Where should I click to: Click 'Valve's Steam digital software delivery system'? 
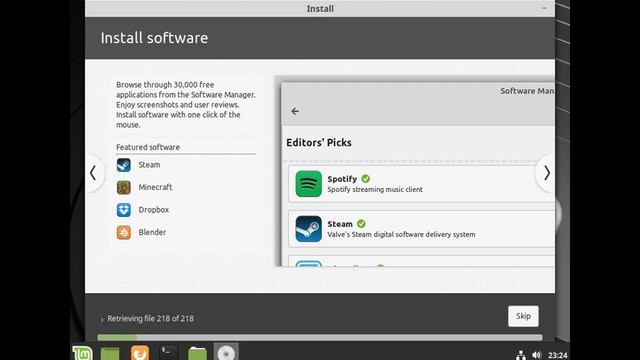[401, 235]
